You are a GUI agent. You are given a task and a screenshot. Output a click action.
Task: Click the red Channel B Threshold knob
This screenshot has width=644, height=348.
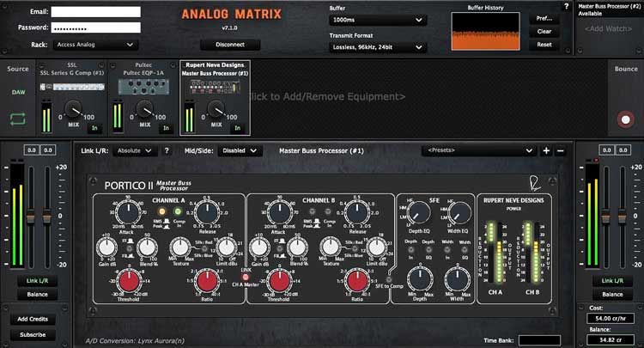pos(279,281)
